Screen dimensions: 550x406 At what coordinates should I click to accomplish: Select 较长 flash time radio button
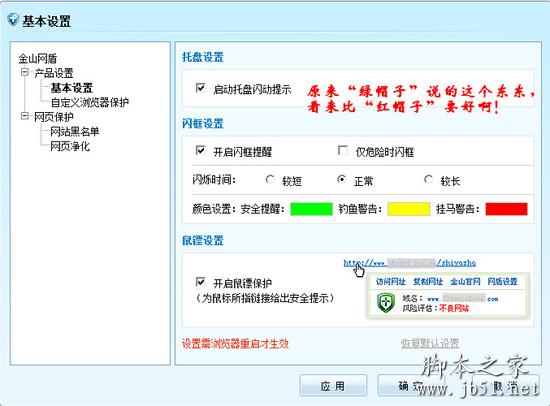[x=428, y=180]
